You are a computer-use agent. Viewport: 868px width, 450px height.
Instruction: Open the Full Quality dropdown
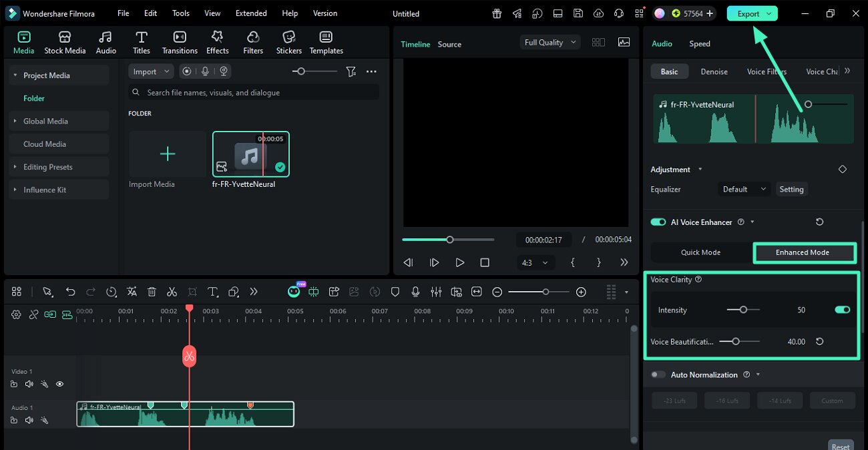[x=550, y=42]
